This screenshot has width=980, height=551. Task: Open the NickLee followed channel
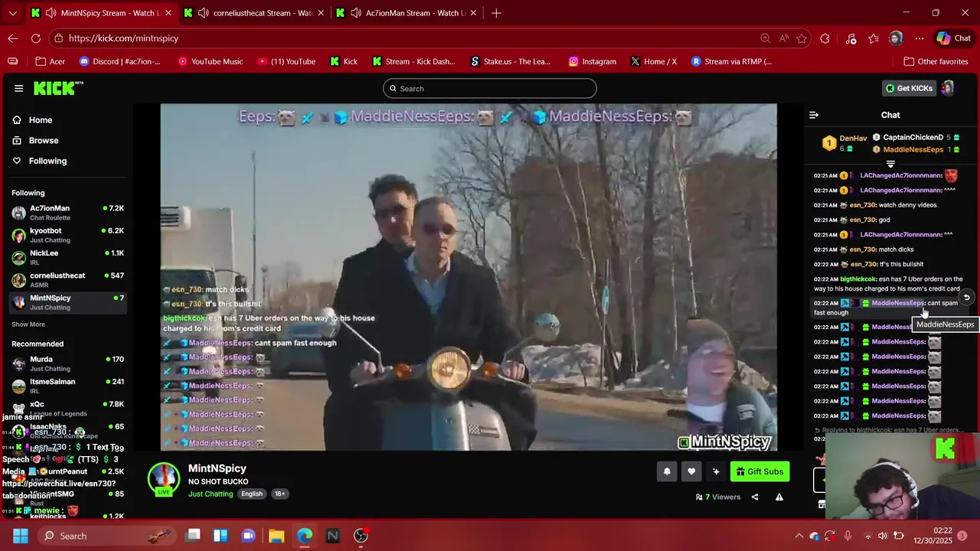click(x=67, y=257)
